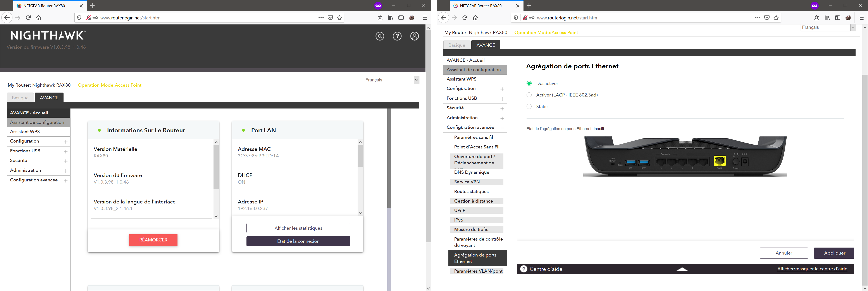Reload page in the right browser window
868x291 pixels.
coord(465,18)
